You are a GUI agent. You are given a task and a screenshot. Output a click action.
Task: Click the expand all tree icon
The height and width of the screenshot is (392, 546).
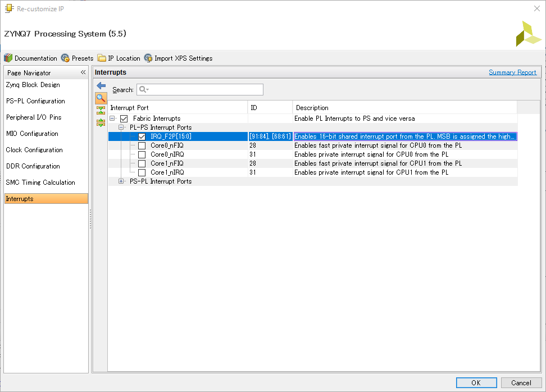(x=101, y=122)
